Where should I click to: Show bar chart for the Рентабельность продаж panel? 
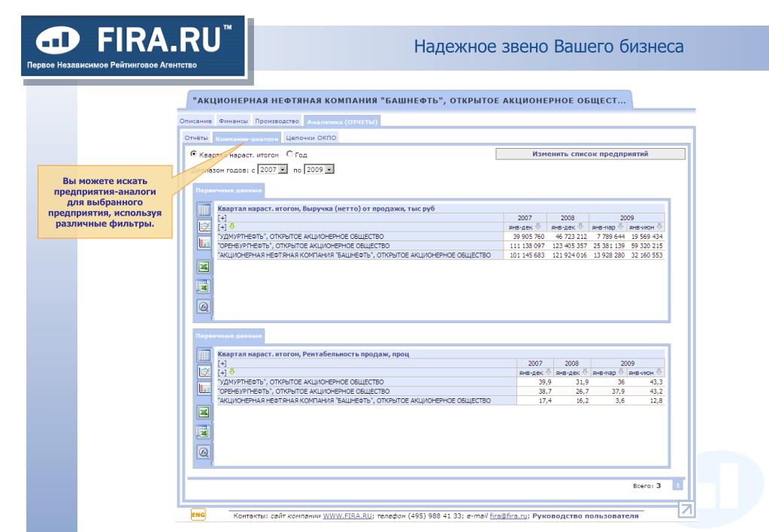coord(204,388)
